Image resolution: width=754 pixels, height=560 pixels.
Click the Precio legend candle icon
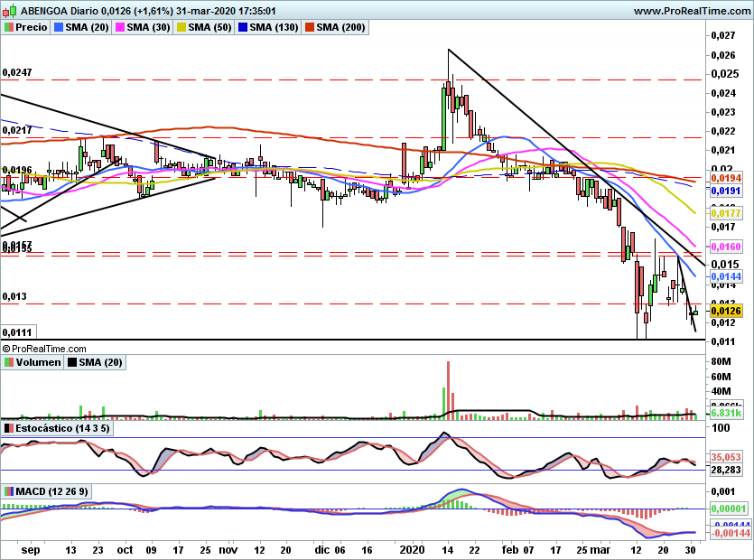coord(9,27)
